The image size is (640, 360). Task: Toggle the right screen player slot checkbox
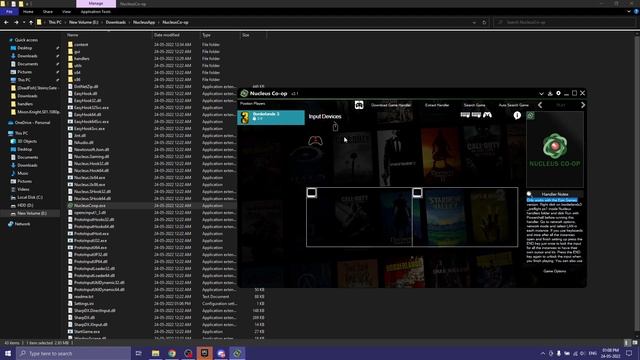click(x=417, y=192)
